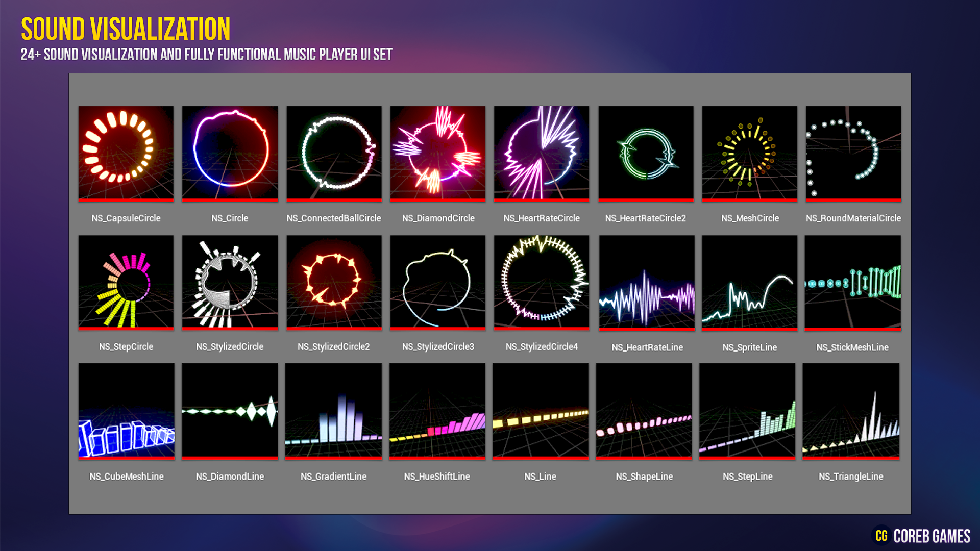Open the NS_StylizedCircle4 asset thumbnail
The image size is (980, 551).
541,282
